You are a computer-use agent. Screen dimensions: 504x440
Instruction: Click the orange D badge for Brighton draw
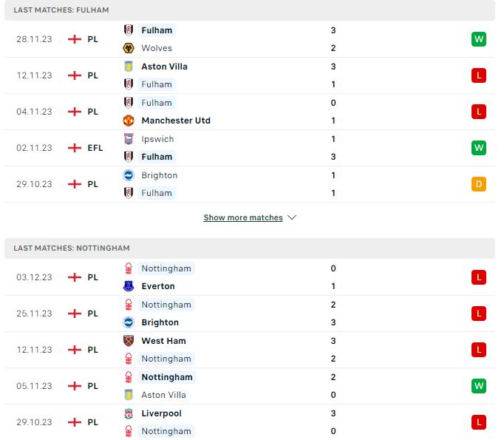(479, 184)
